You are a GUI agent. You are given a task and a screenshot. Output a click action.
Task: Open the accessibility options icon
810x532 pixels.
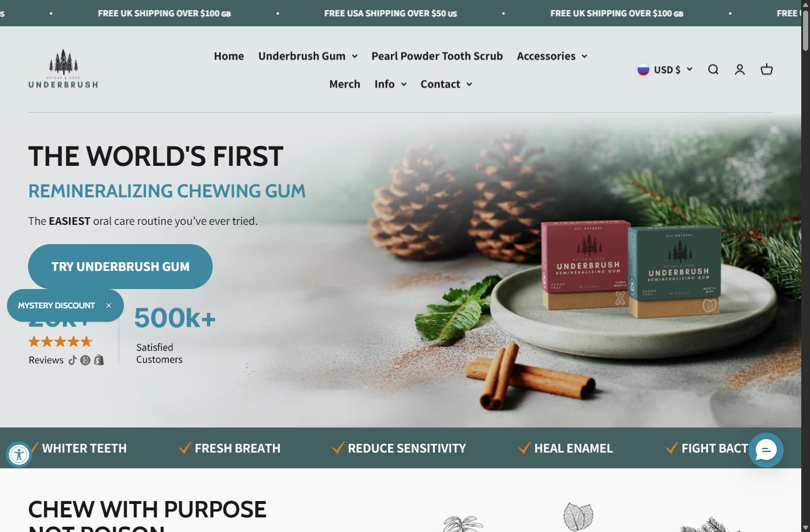19,454
